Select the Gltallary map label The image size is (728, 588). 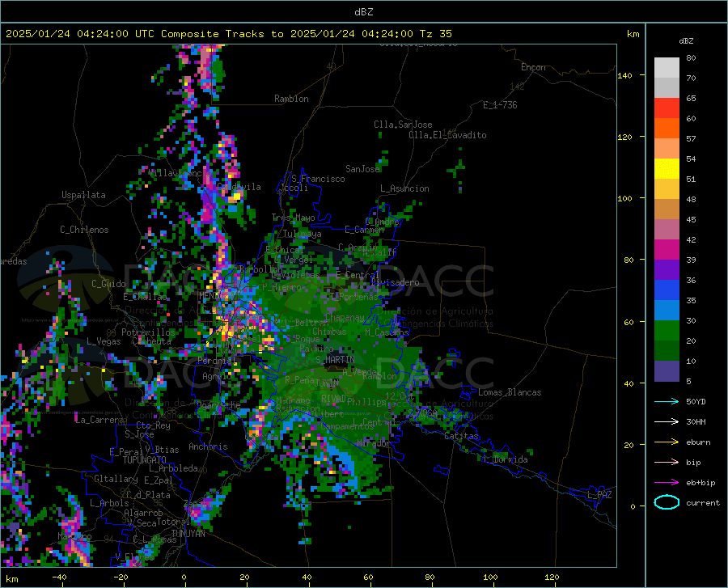(x=116, y=479)
